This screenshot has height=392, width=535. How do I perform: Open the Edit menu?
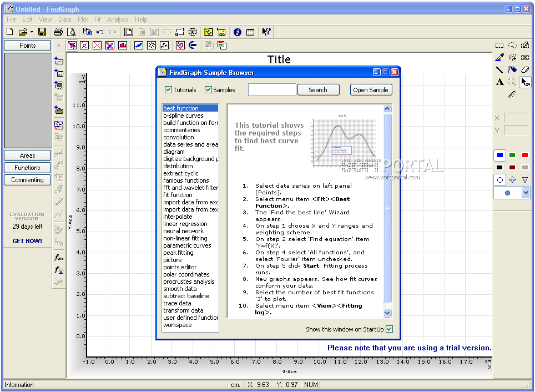(27, 19)
